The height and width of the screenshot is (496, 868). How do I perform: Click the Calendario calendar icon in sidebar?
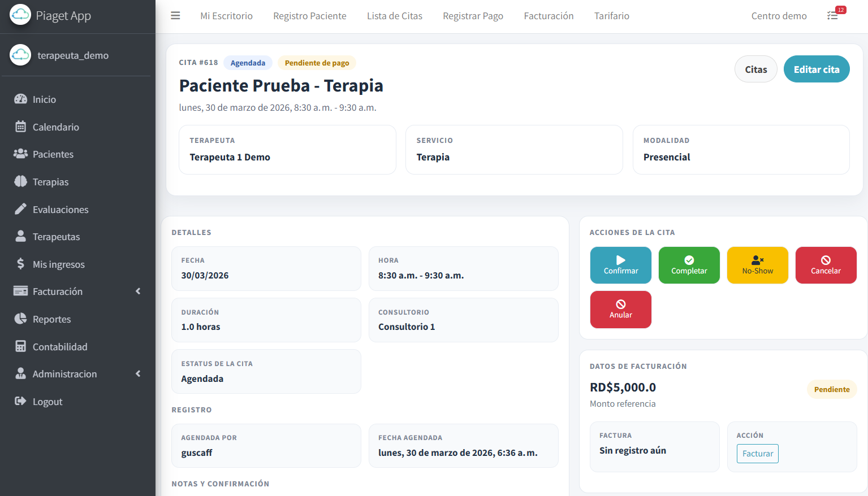(20, 127)
